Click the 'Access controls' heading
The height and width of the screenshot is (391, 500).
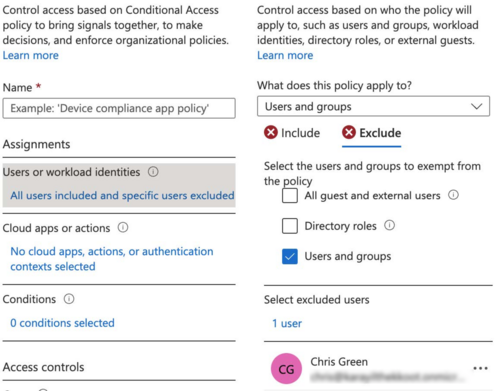(x=43, y=367)
